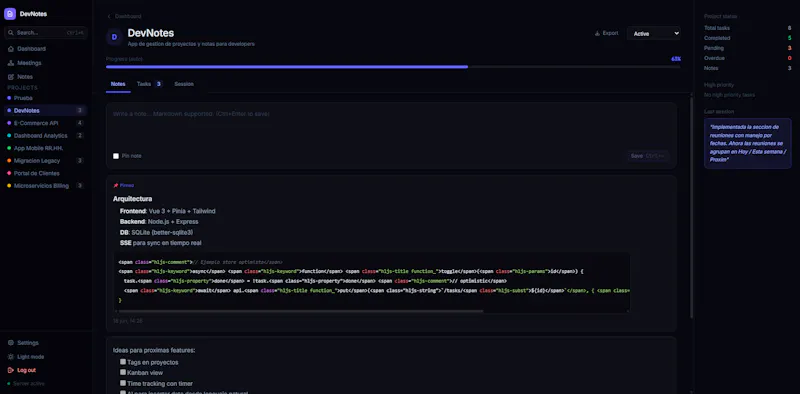Click No high priority tasks text
This screenshot has height=394, width=800.
click(x=729, y=95)
